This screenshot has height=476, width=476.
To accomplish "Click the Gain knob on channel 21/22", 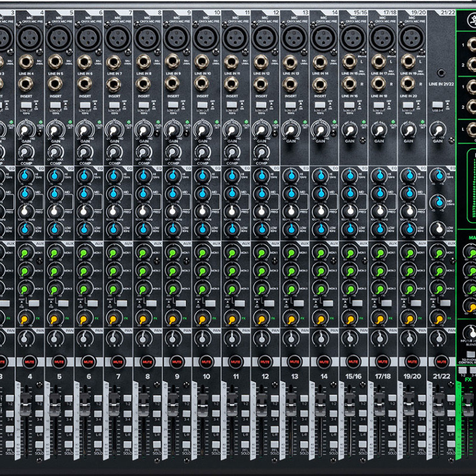I will (437, 130).
